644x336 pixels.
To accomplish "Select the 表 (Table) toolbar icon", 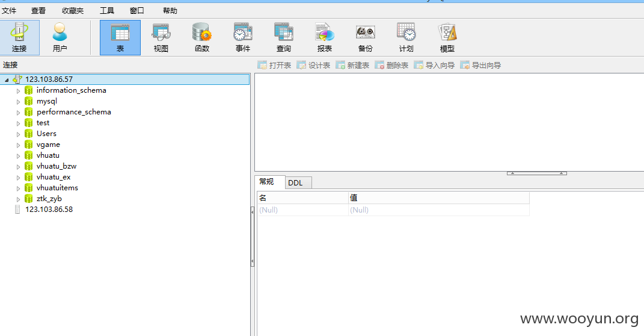I will click(x=120, y=37).
